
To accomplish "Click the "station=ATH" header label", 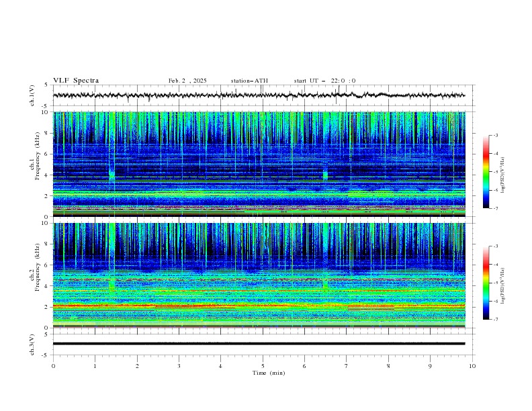I will click(249, 81).
